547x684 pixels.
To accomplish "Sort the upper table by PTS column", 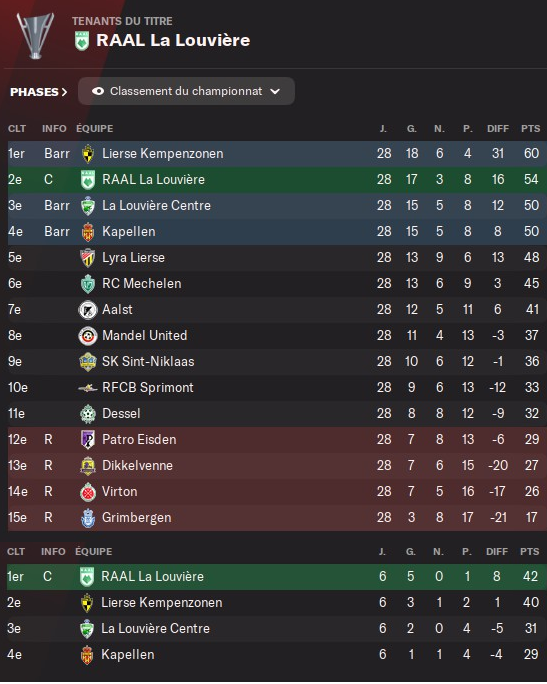I will click(530, 129).
